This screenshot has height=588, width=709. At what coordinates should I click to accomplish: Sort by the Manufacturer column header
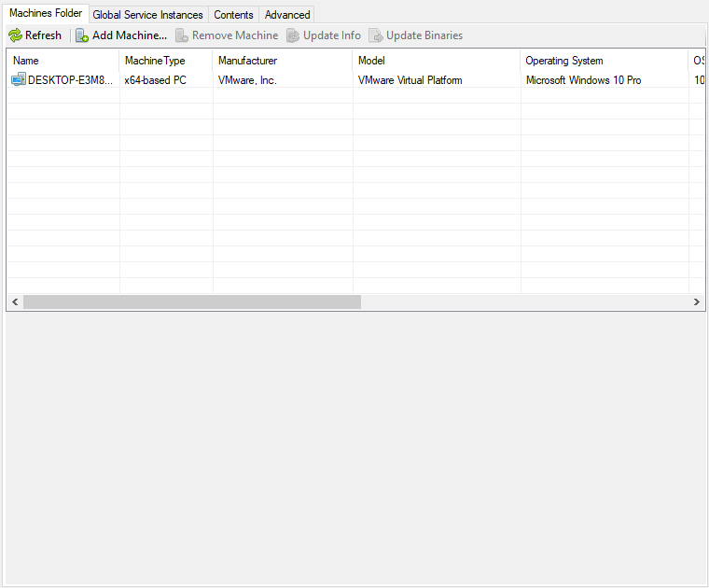(x=282, y=61)
